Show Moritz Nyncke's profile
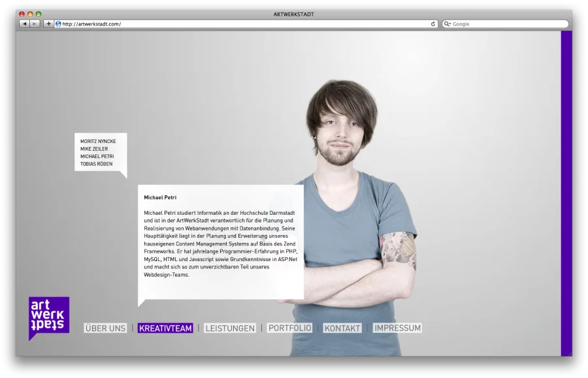This screenshot has width=588, height=378. click(x=98, y=141)
